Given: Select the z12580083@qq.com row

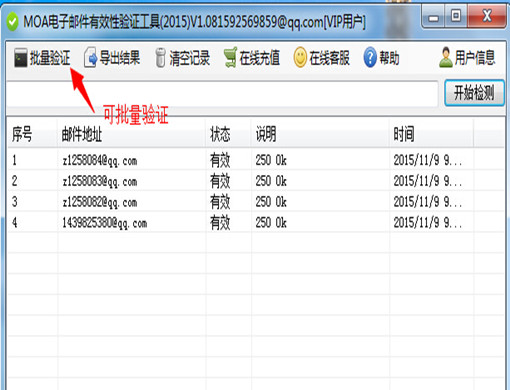Looking at the screenshot, I should pyautogui.click(x=256, y=181).
